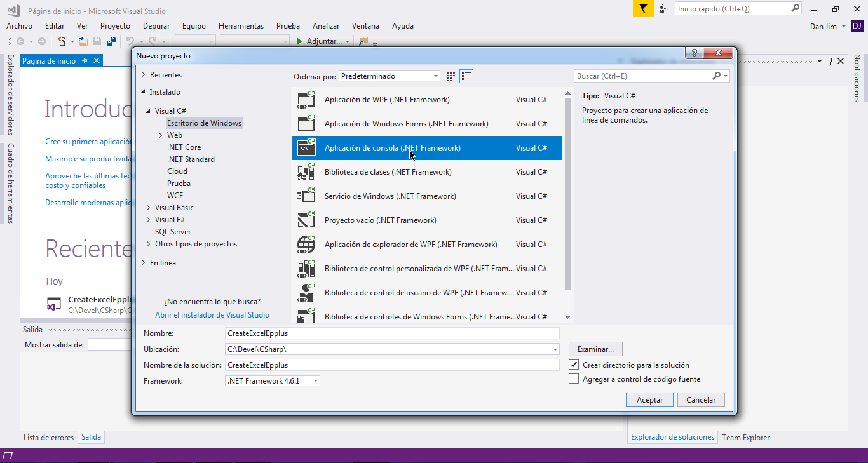Select Escritorio de Windows tree item
868x463 pixels.
pos(204,123)
